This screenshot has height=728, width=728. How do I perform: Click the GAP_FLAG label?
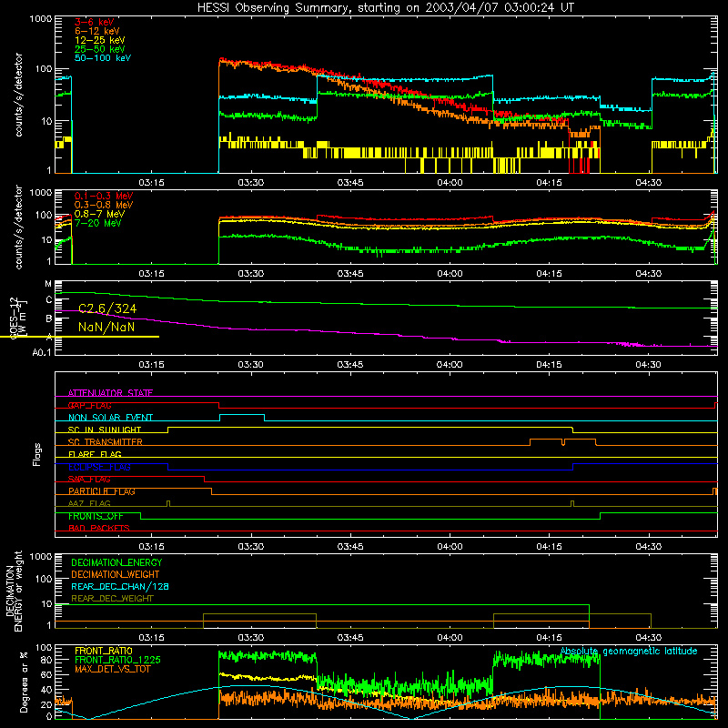point(89,405)
